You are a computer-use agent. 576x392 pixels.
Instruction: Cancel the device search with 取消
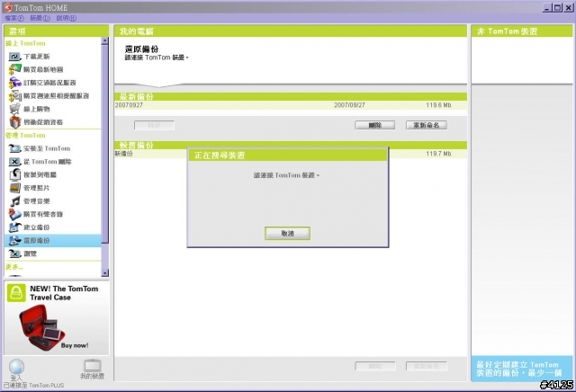288,234
